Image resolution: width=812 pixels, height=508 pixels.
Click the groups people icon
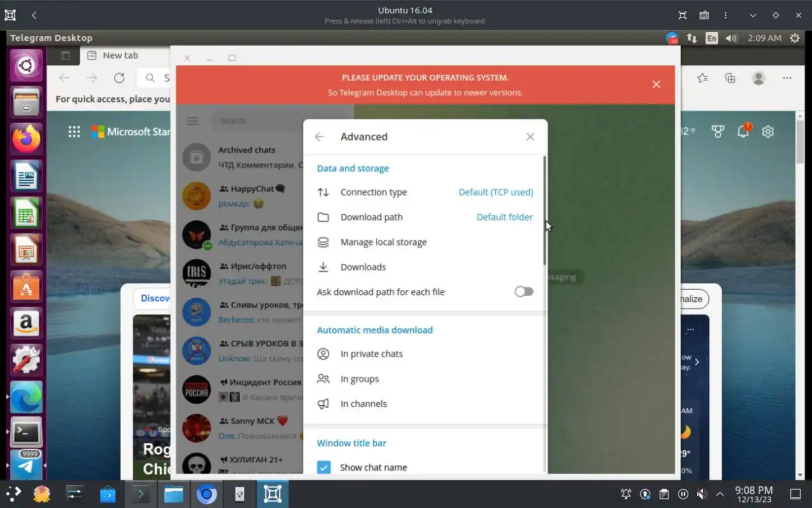pyautogui.click(x=323, y=378)
